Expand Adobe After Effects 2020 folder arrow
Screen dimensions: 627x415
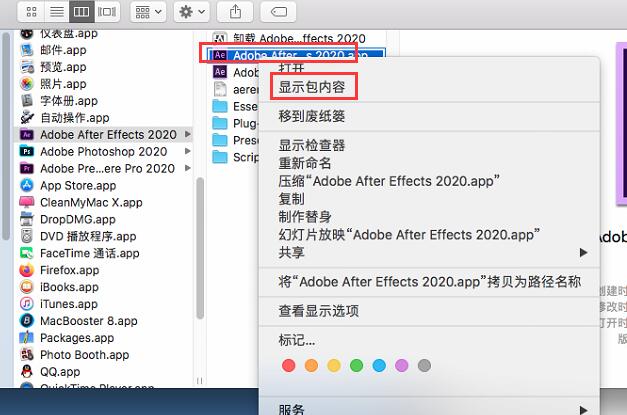(188, 134)
